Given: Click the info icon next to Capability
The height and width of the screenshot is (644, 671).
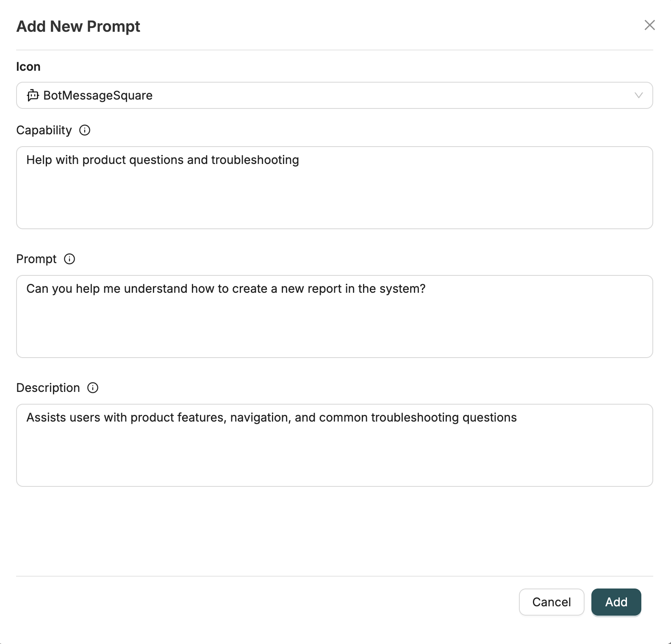Looking at the screenshot, I should click(x=85, y=130).
